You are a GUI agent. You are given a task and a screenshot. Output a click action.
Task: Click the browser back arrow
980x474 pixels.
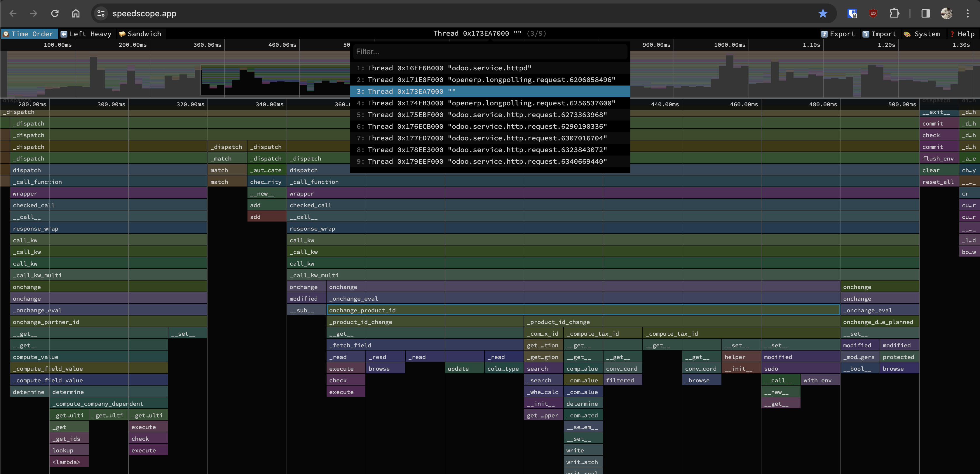pos(13,14)
